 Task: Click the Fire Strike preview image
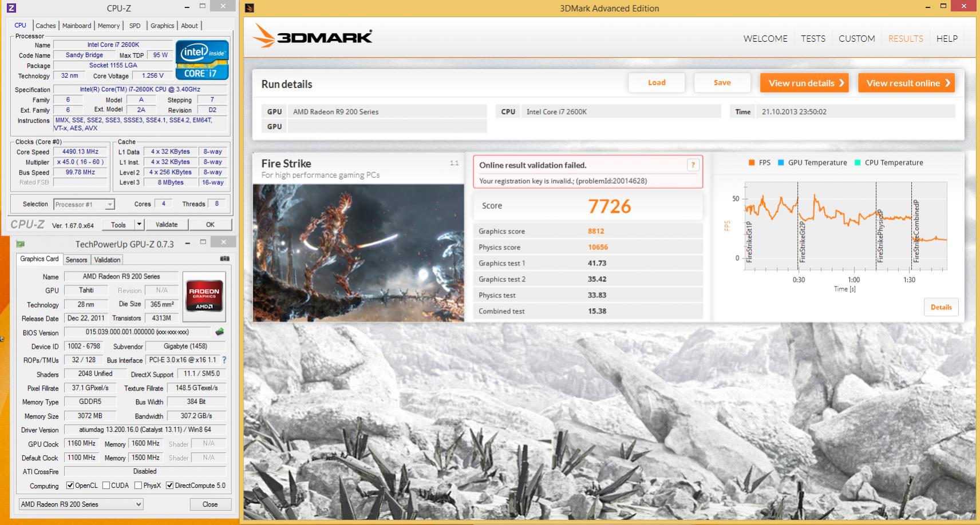pos(358,252)
